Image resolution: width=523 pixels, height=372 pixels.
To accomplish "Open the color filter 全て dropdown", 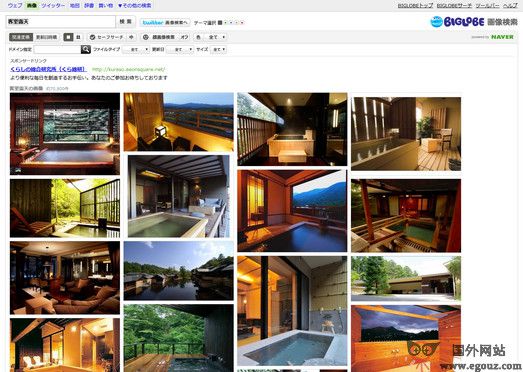I will (x=216, y=37).
